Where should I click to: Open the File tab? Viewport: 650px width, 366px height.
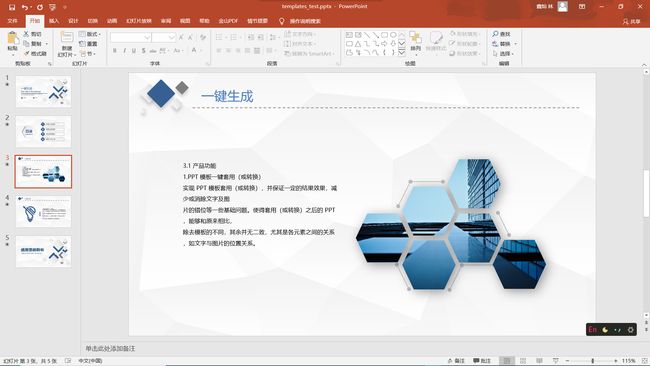click(x=12, y=21)
